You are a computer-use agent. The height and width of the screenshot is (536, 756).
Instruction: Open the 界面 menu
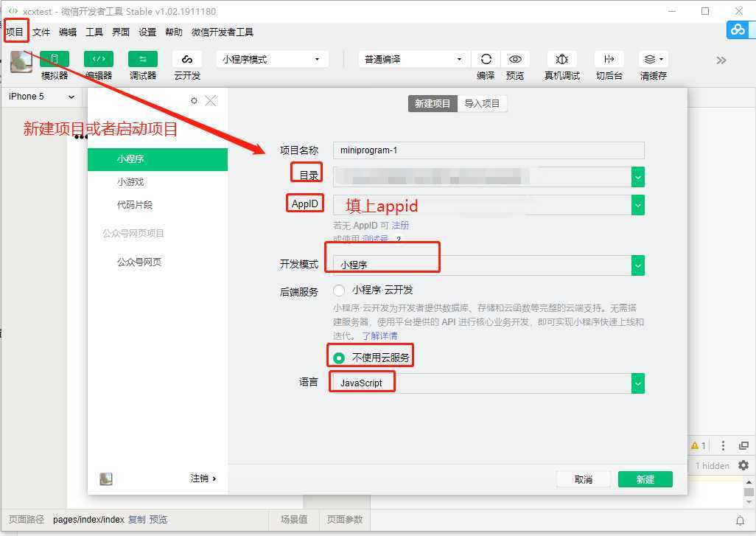pyautogui.click(x=121, y=32)
